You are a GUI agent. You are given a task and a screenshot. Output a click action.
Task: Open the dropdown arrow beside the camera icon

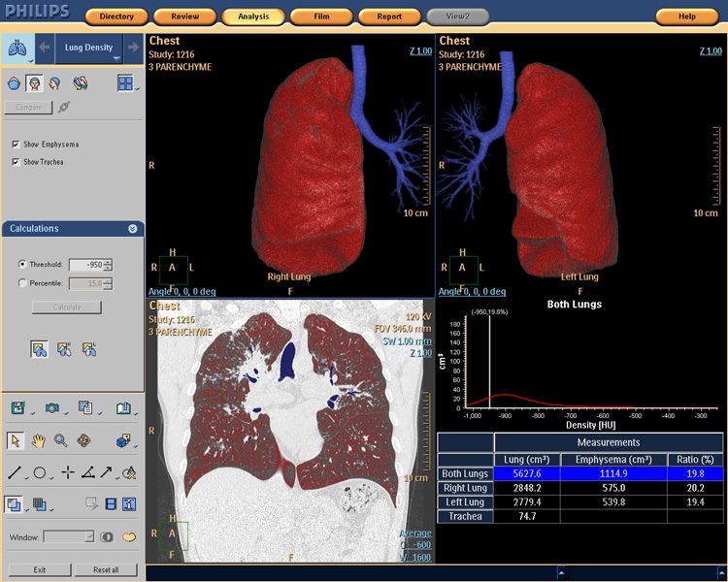pos(66,412)
